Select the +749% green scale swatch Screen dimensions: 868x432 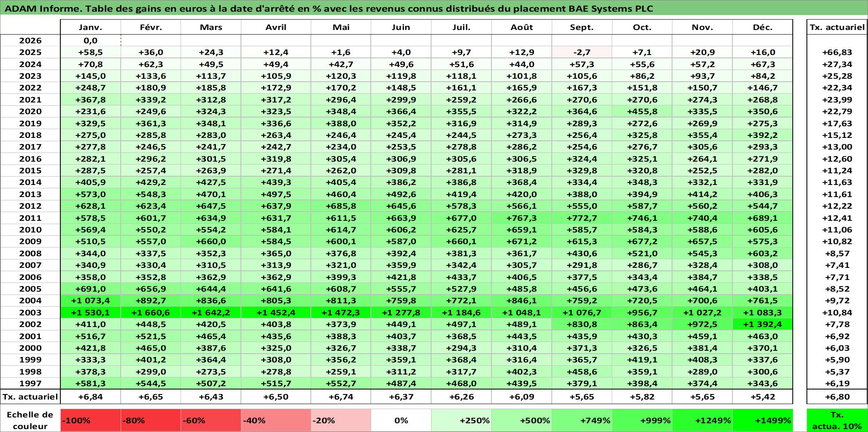click(582, 420)
